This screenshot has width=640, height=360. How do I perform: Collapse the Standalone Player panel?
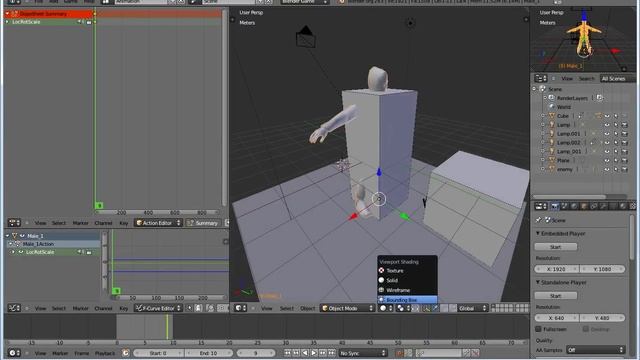click(x=538, y=282)
